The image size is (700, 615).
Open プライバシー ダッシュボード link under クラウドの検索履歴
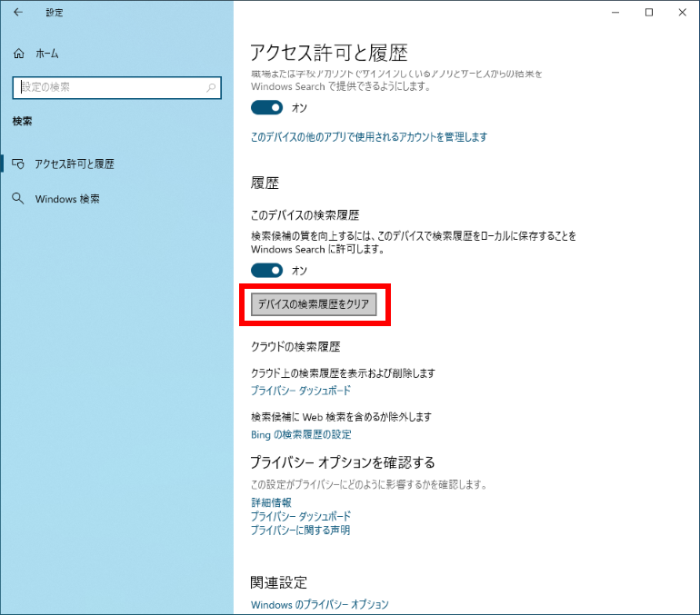[301, 391]
